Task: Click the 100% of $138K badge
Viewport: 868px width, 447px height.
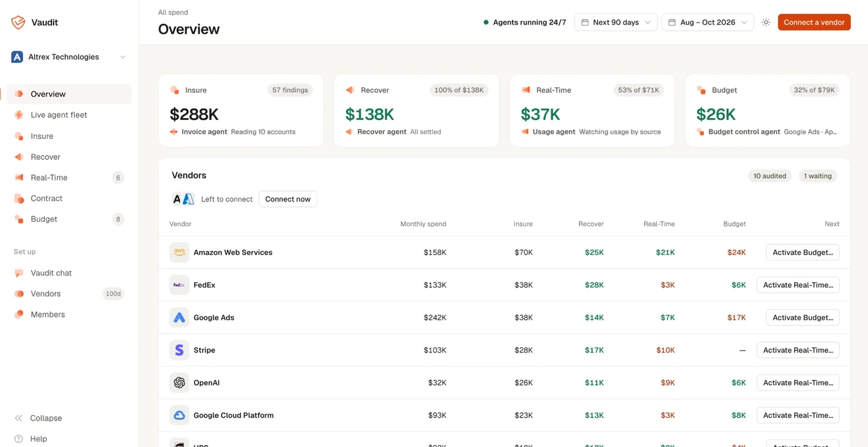Action: coord(459,90)
